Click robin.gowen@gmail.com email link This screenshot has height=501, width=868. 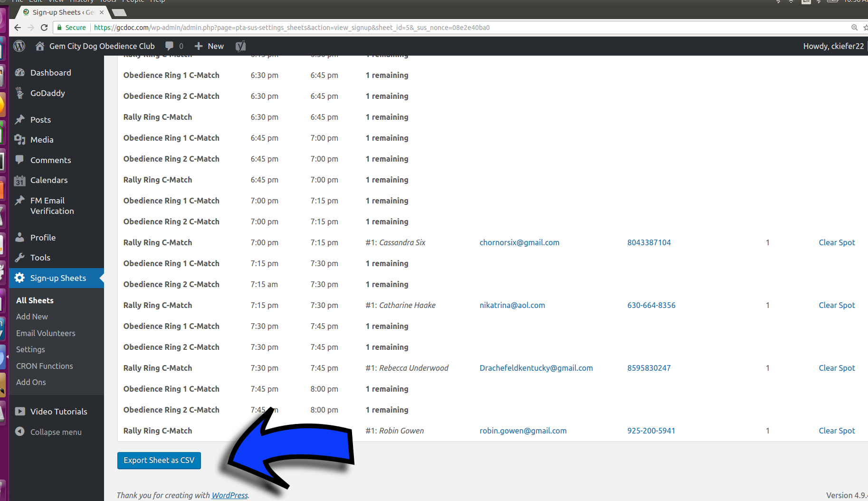click(x=523, y=431)
